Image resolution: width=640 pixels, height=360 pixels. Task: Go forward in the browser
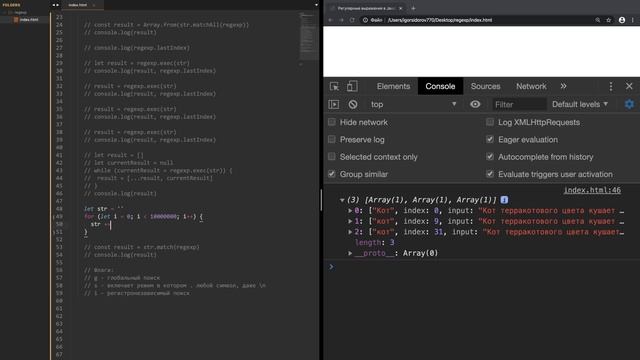(x=341, y=20)
